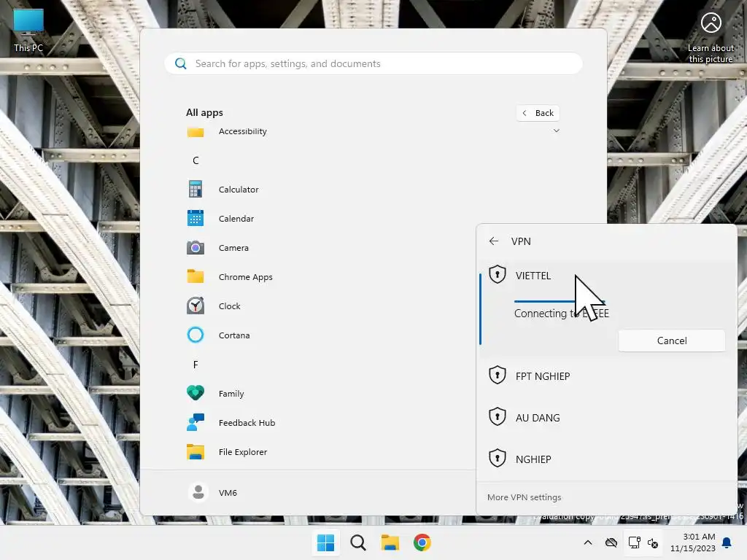Image resolution: width=747 pixels, height=560 pixels.
Task: Select the FPT NGHIEP VPN entry
Action: [607, 376]
